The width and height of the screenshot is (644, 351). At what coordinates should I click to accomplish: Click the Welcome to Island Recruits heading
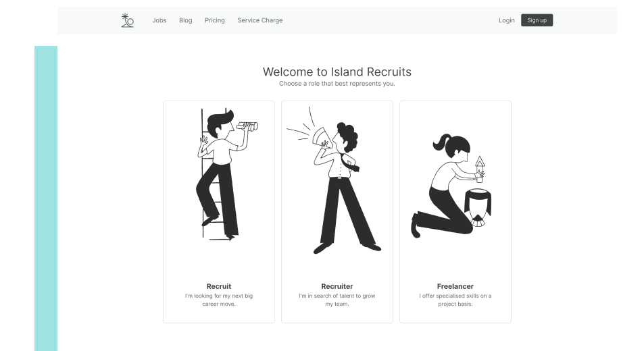click(337, 72)
